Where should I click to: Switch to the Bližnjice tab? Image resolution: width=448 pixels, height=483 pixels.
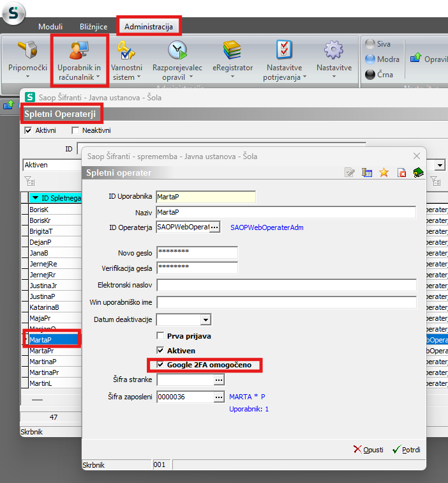point(94,27)
